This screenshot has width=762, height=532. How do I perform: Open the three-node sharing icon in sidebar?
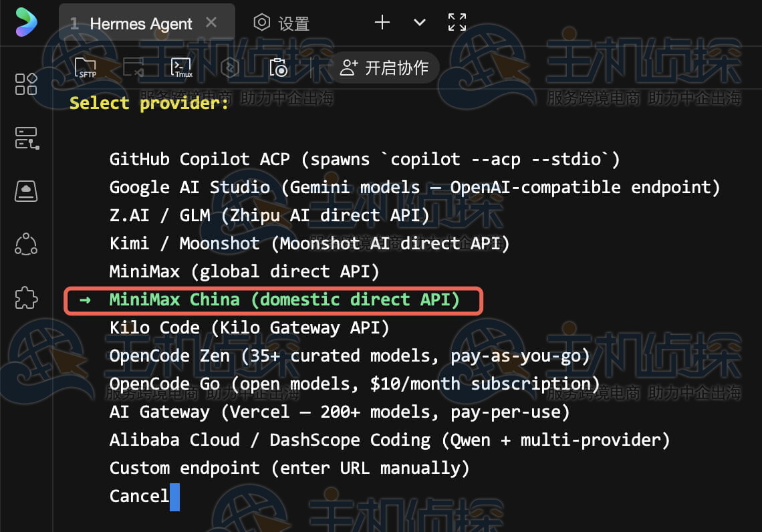click(x=26, y=244)
